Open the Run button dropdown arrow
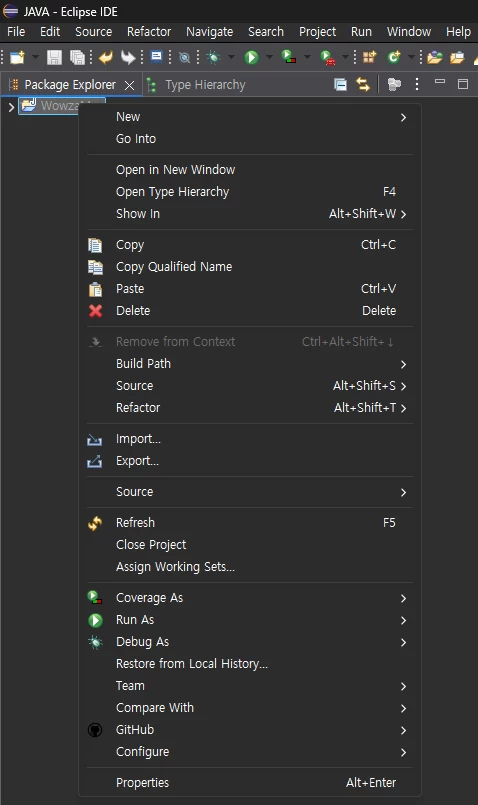Screen dimensions: 478x805 [269, 57]
